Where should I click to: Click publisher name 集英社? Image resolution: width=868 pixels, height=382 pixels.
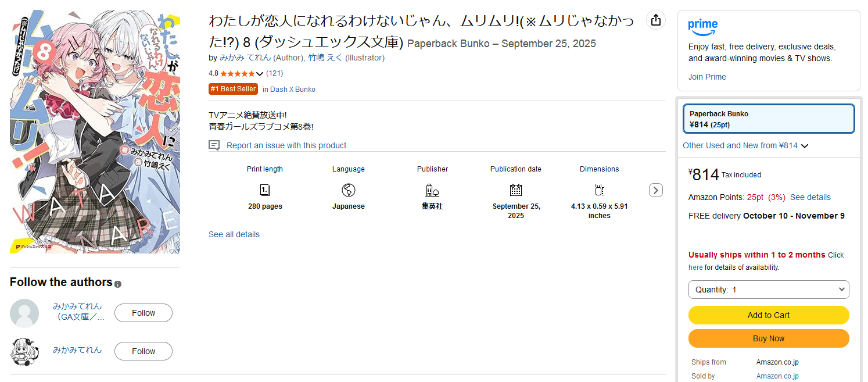[x=432, y=206]
